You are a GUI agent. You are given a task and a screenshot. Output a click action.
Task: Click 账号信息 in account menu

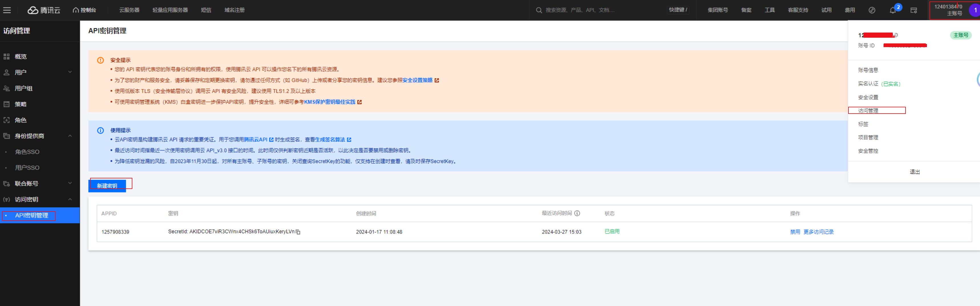click(868, 70)
